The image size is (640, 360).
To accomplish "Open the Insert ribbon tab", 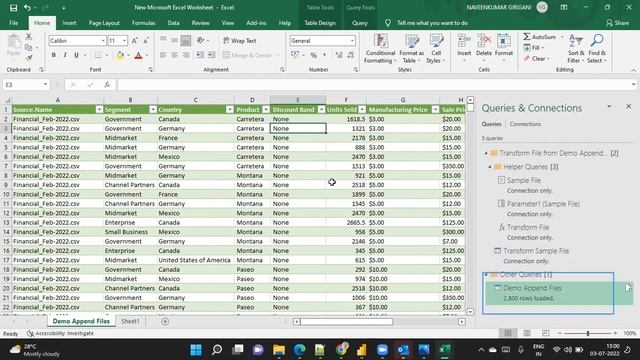I will point(69,23).
